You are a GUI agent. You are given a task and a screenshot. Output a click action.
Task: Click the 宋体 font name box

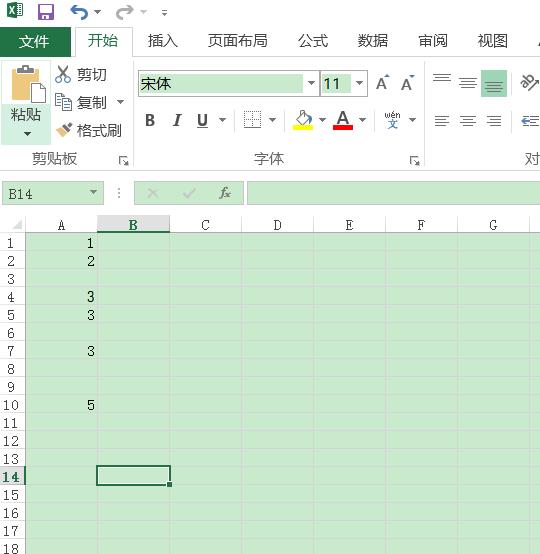(x=221, y=84)
